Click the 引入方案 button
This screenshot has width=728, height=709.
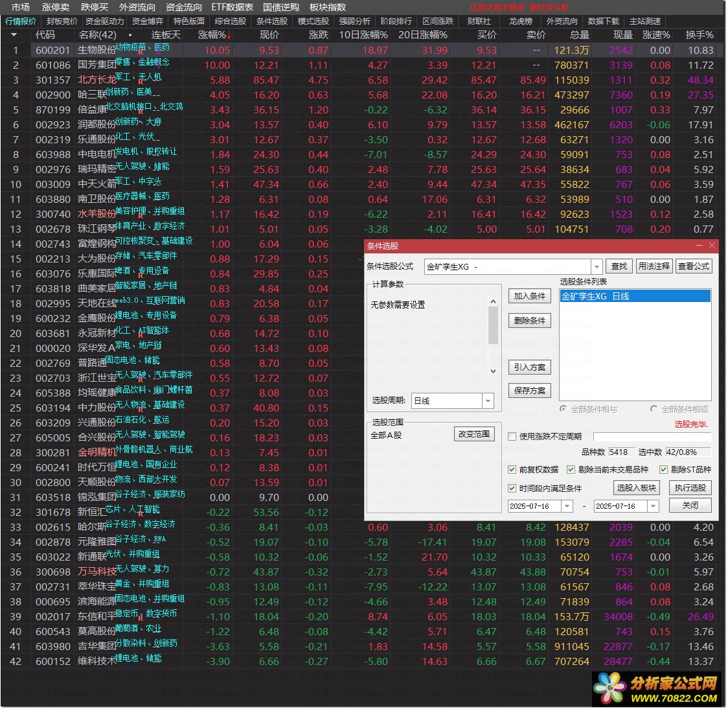[x=530, y=367]
